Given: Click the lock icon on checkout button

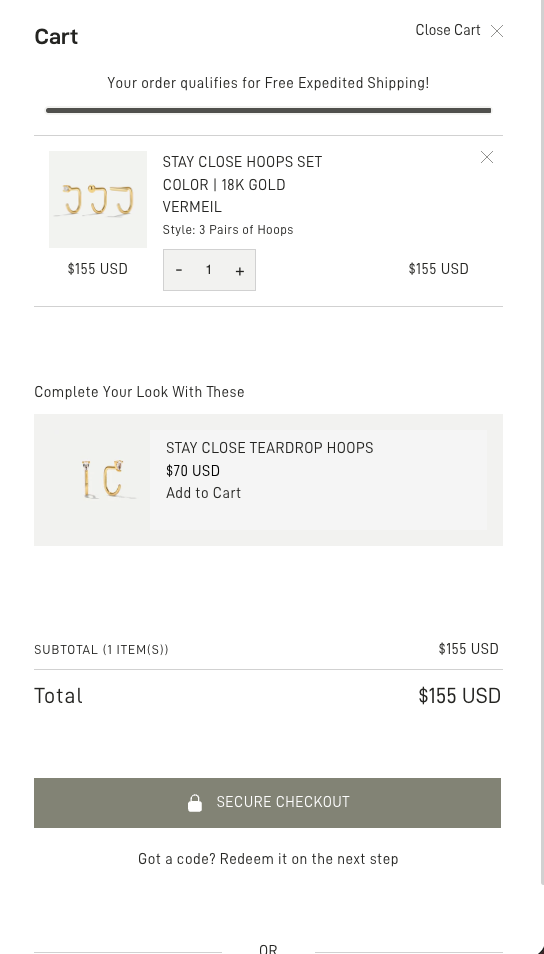Looking at the screenshot, I should 195,803.
